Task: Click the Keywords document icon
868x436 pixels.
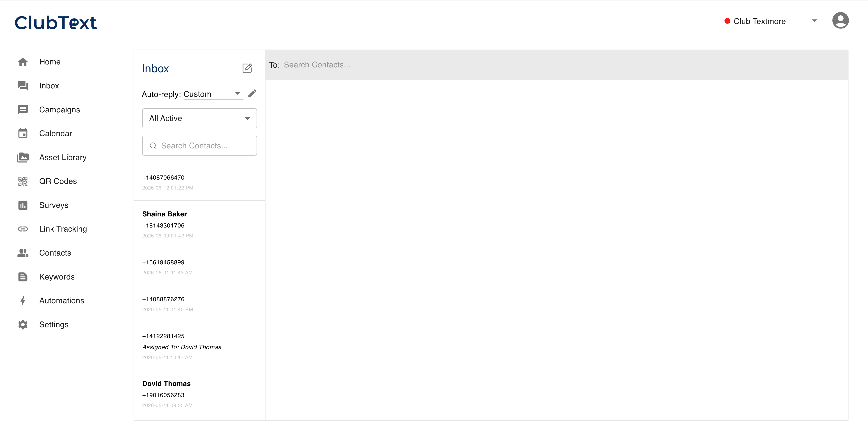Action: [23, 277]
